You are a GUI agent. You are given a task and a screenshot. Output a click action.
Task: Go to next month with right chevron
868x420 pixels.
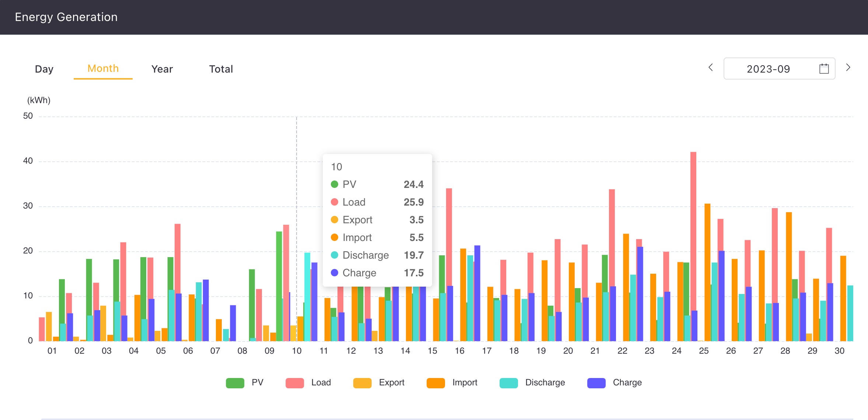[848, 67]
